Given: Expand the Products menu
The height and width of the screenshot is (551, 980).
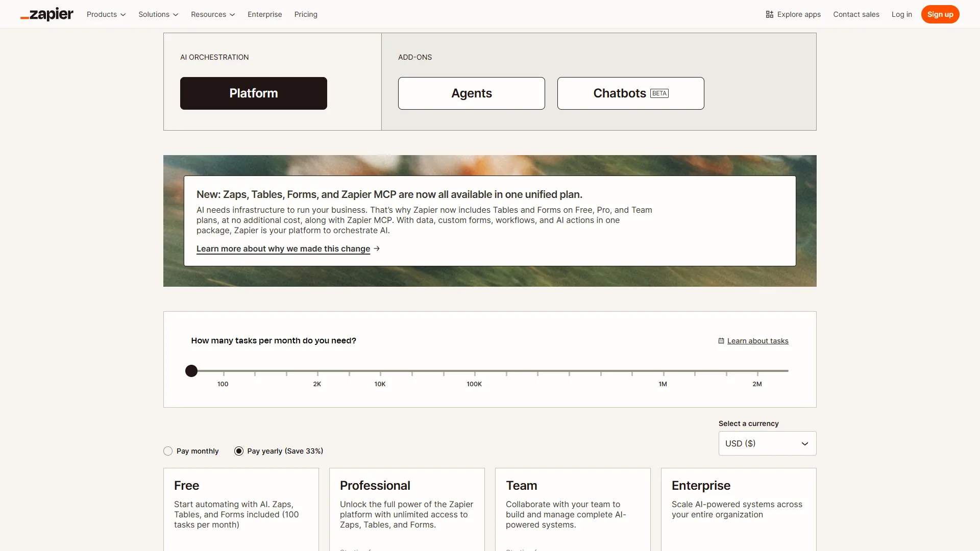Looking at the screenshot, I should 106,14.
